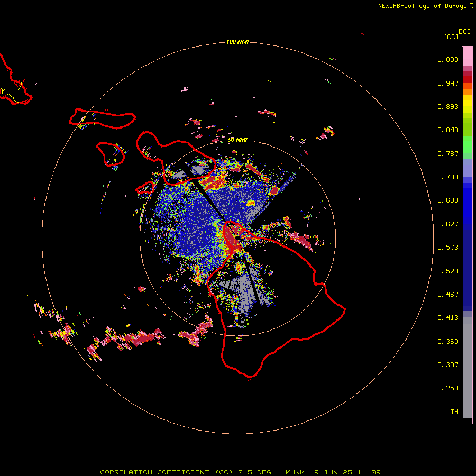Click the 0.413 scale value

click(x=448, y=318)
